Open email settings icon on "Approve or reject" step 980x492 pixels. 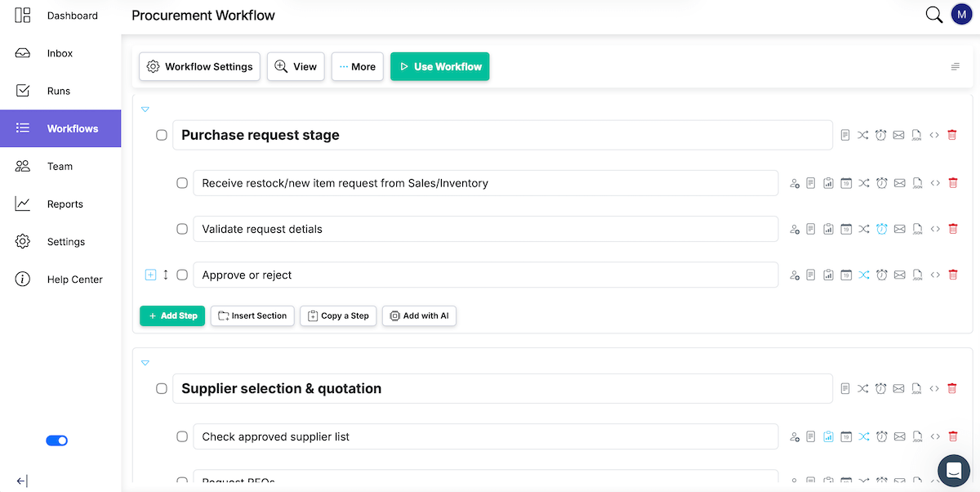coord(899,275)
